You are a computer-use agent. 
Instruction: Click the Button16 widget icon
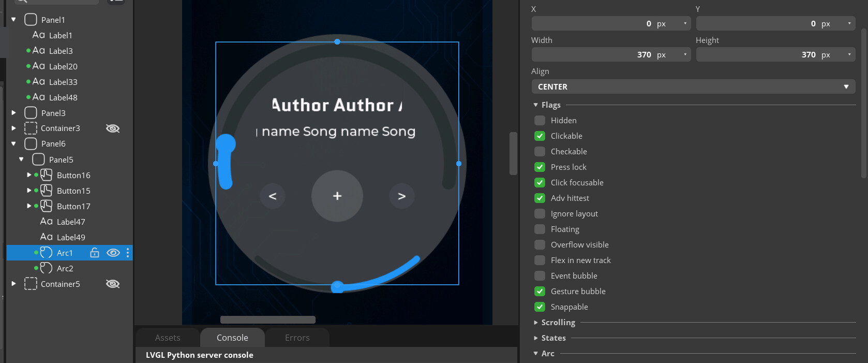47,175
